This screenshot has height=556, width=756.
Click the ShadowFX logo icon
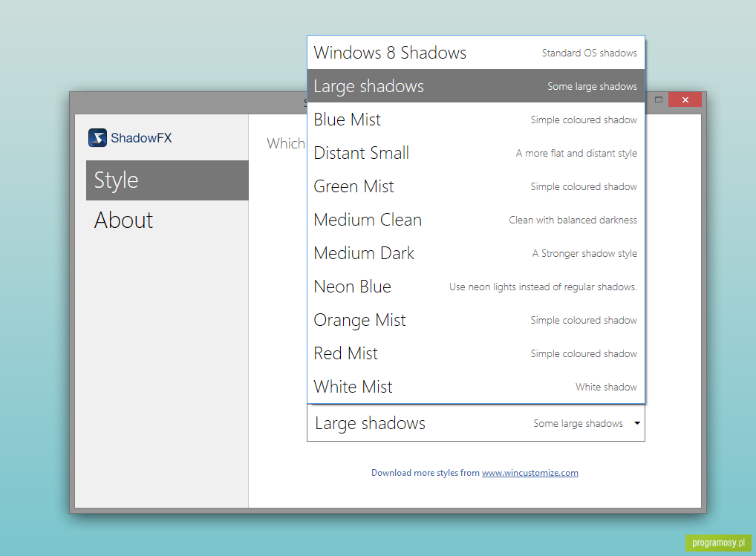[x=97, y=138]
